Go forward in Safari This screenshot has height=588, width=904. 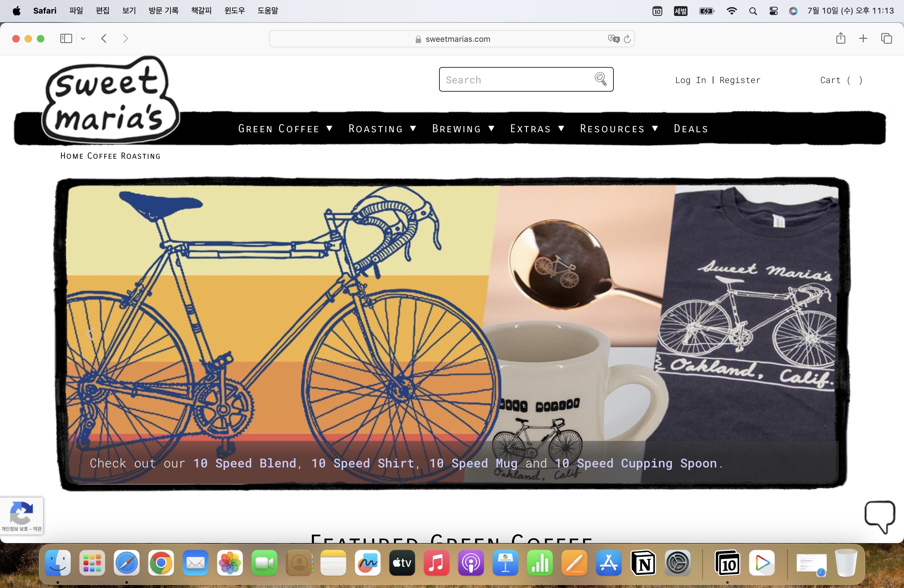pos(125,38)
